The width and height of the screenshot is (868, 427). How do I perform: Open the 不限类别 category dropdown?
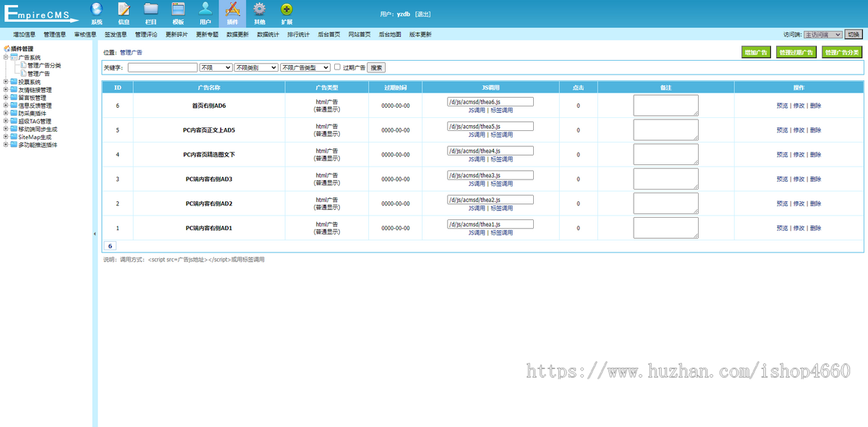pyautogui.click(x=256, y=67)
